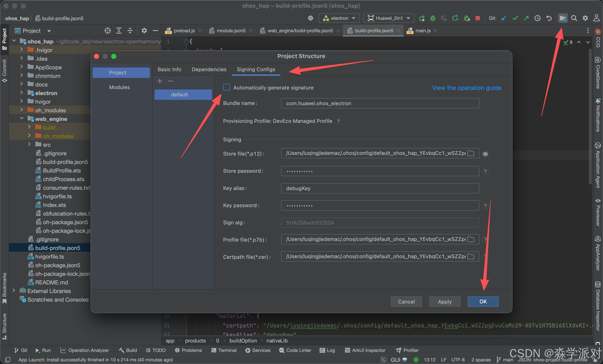The height and width of the screenshot is (364, 603).
Task: Click the Apply button
Action: [x=445, y=302]
